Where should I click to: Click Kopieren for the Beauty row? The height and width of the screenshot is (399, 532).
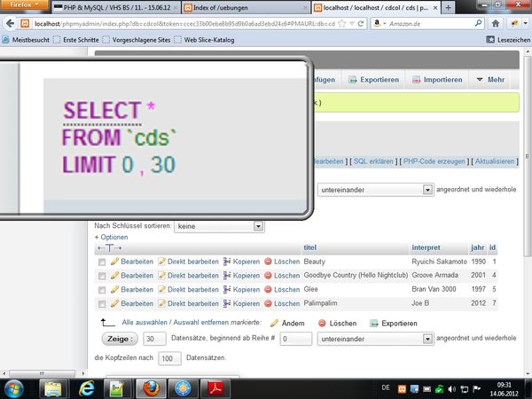[241, 262]
